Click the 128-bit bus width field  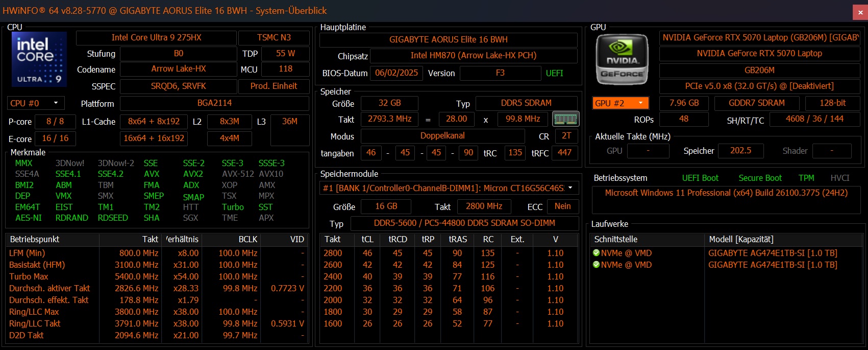pyautogui.click(x=832, y=103)
